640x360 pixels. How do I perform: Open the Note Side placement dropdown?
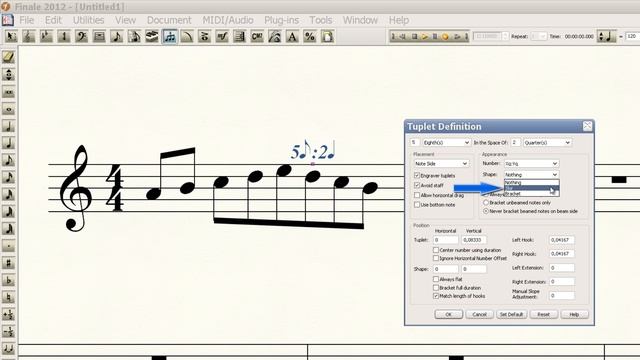(441, 164)
